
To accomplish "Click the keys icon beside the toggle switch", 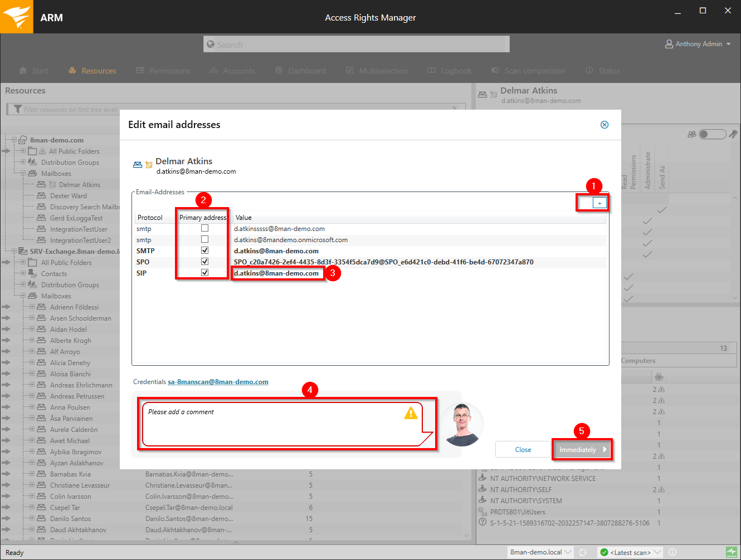I will click(733, 134).
